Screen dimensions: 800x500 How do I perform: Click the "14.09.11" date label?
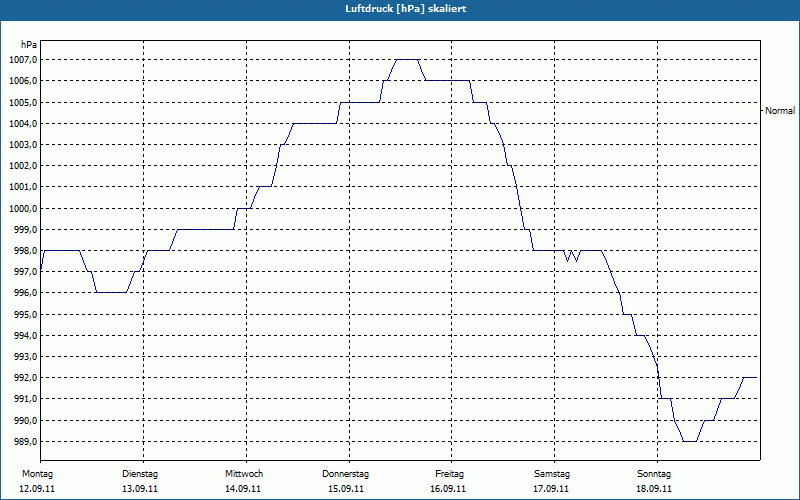tap(243, 489)
